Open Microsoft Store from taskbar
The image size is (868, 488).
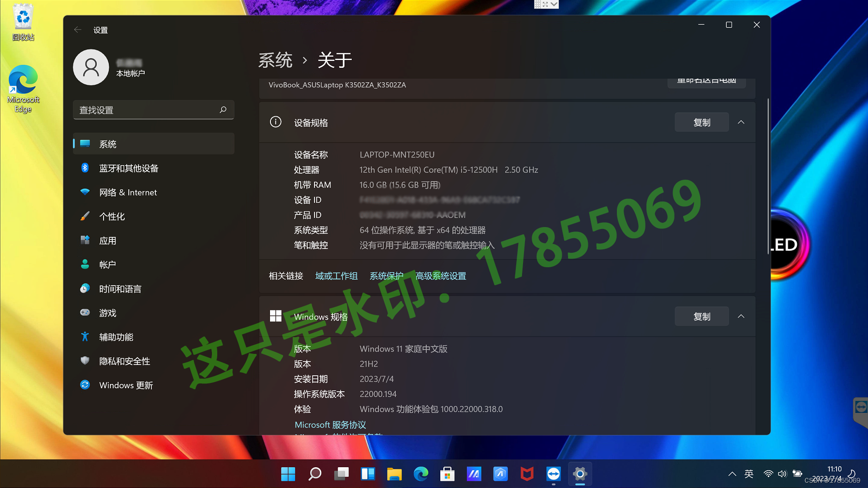coord(448,474)
